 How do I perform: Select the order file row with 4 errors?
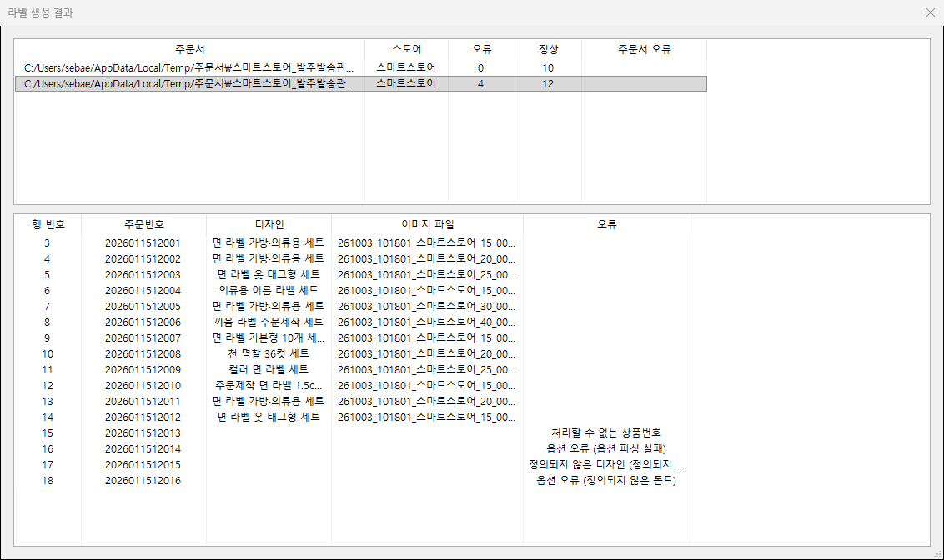click(x=360, y=83)
